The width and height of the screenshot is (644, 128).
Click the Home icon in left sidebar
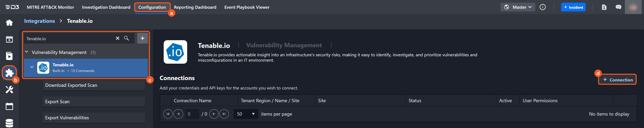9,23
